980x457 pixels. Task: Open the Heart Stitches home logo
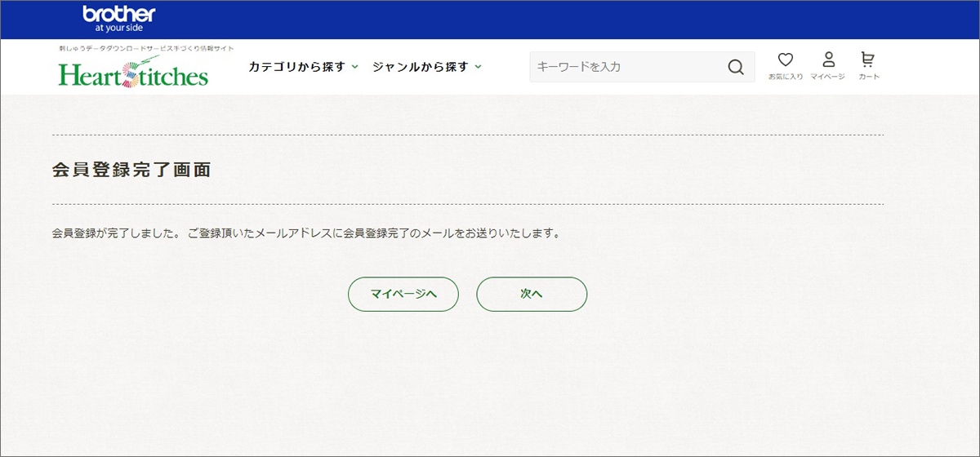pyautogui.click(x=133, y=73)
